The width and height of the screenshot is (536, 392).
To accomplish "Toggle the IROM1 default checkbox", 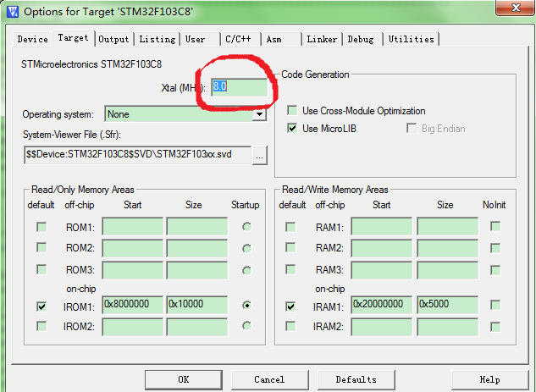I will (41, 306).
